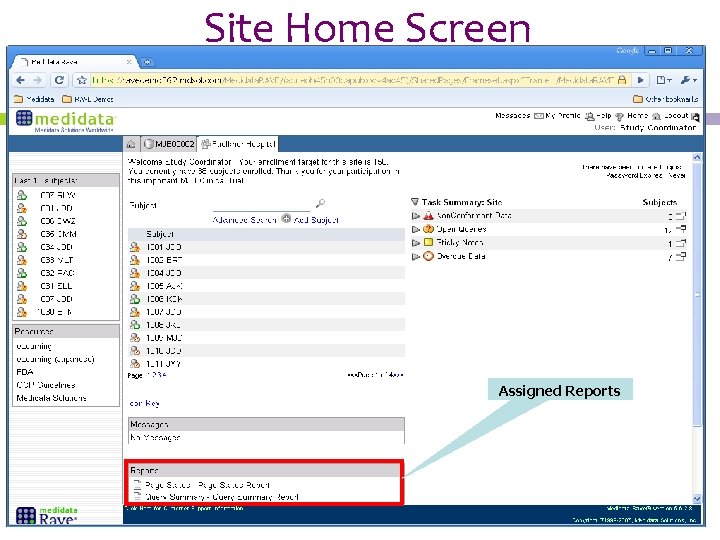Open the Other bookmarks folder

point(665,99)
